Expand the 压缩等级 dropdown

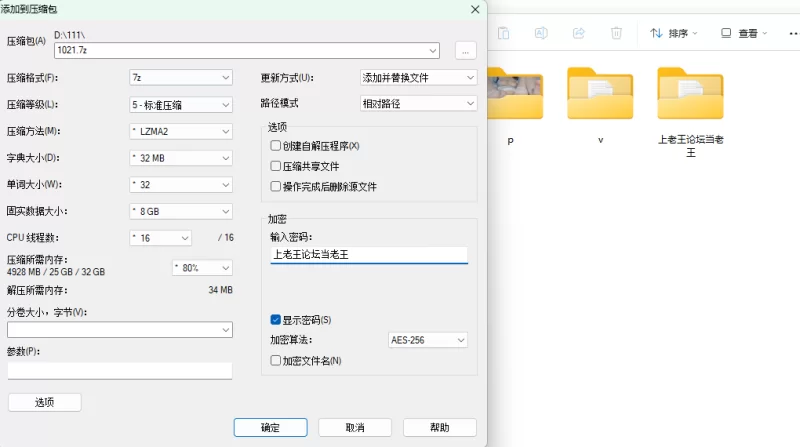click(x=180, y=104)
